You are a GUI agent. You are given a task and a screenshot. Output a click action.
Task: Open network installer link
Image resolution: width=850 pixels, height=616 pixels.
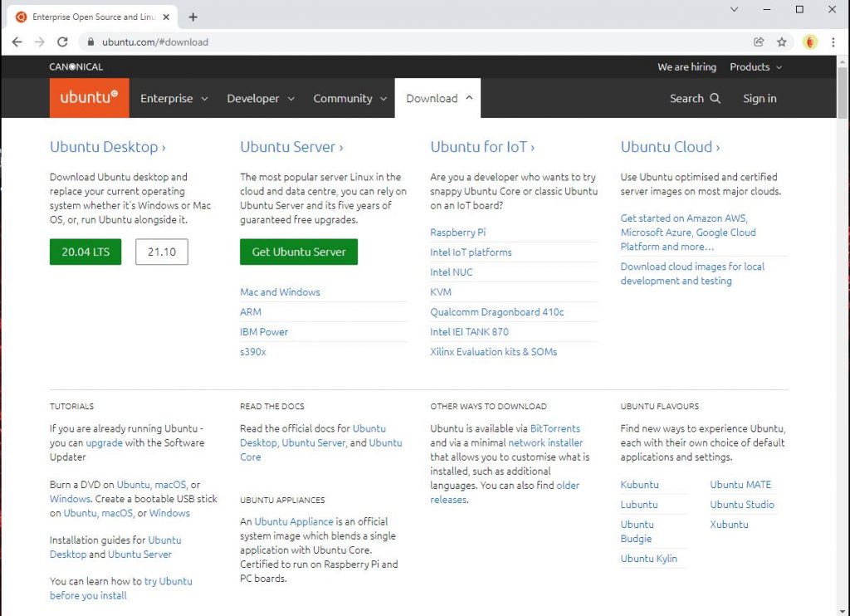pyautogui.click(x=545, y=442)
